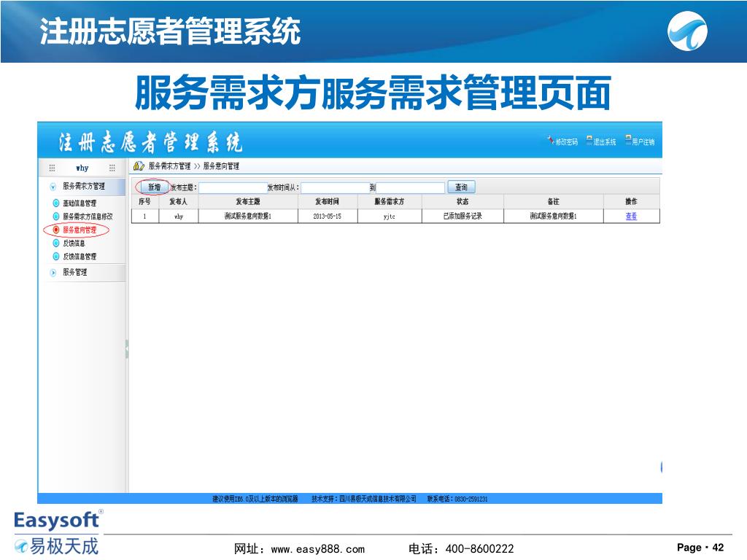The image size is (747, 560).
Task: Click the www.easy888.com website text
Action: click(318, 549)
